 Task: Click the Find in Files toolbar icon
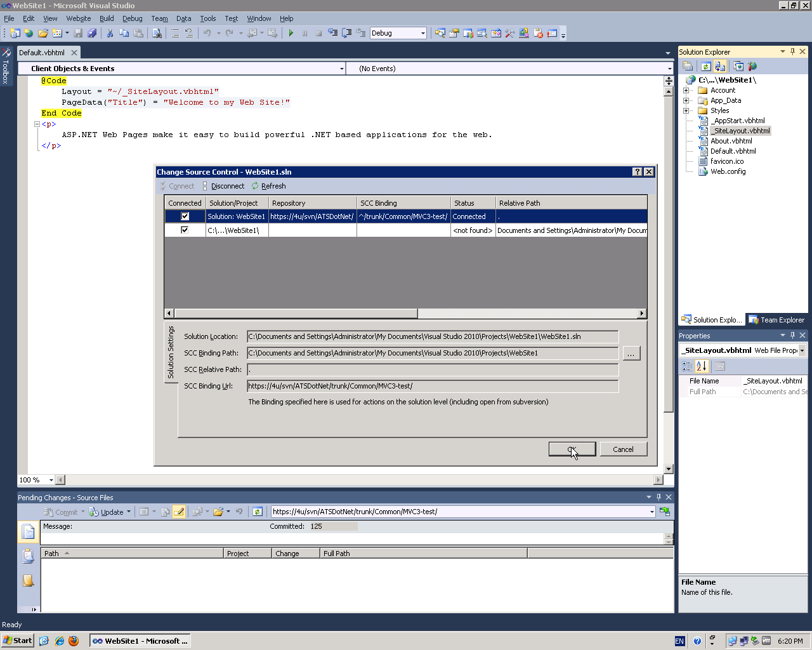tap(157, 33)
